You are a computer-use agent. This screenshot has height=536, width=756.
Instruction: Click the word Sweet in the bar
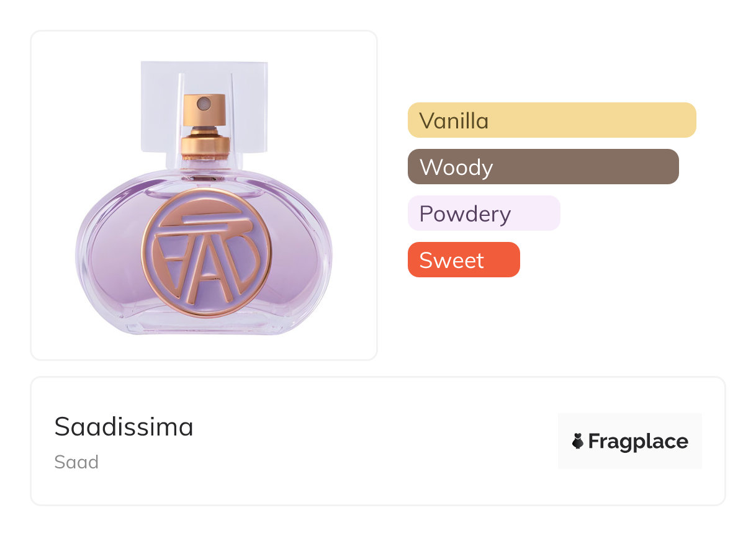click(x=451, y=260)
